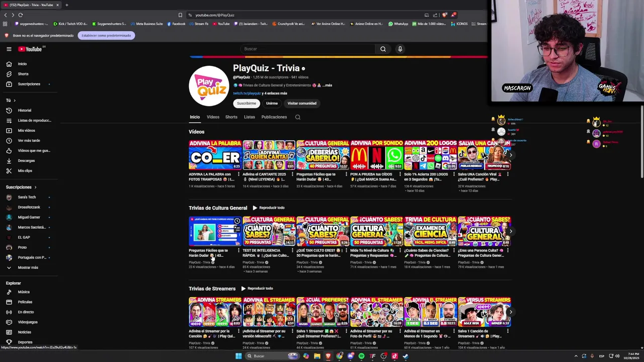Open Brave Shields lion icon
The image size is (644, 362).
point(444,15)
